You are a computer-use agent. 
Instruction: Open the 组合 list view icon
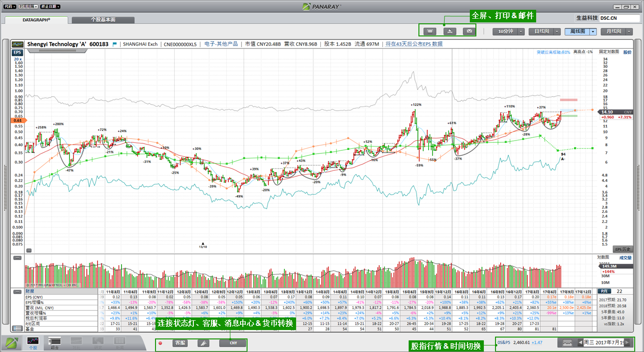(x=55, y=342)
